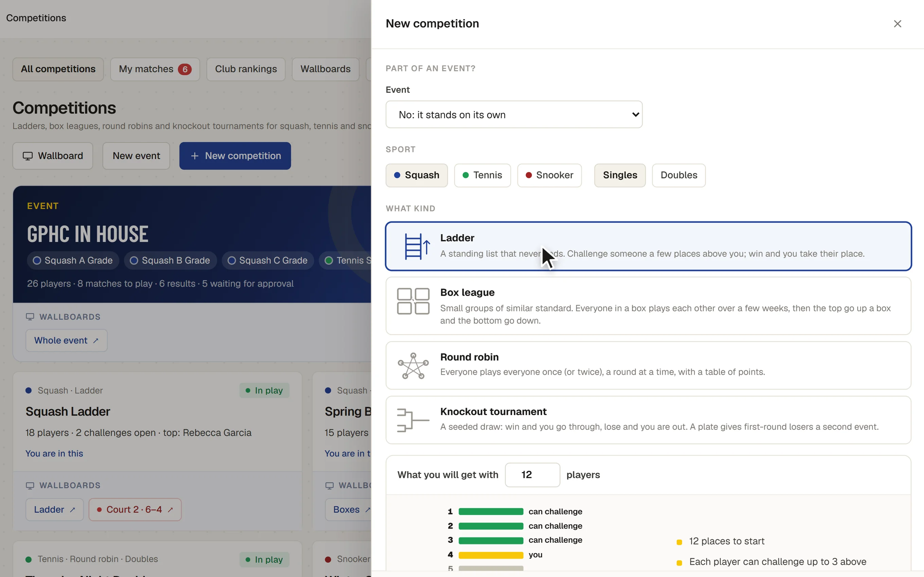
Task: Open Whole event wallboard arrow icon
Action: 96,341
